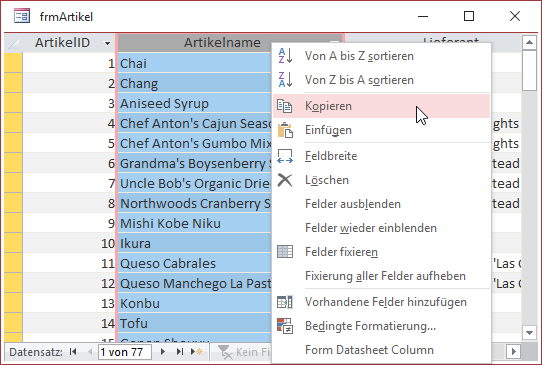Screen dimensions: 542x365
Task: Click the Z to A sort icon
Action: point(286,80)
